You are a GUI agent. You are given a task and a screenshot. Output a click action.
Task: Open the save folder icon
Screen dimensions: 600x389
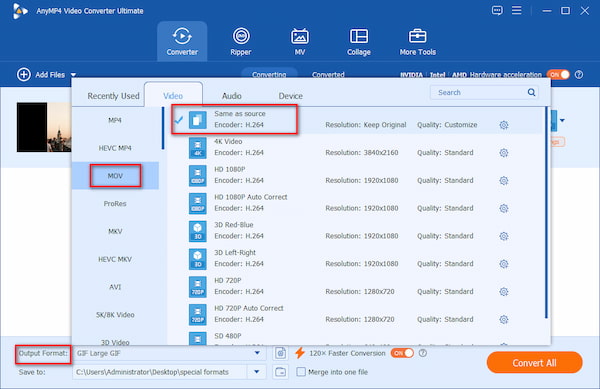[280, 372]
